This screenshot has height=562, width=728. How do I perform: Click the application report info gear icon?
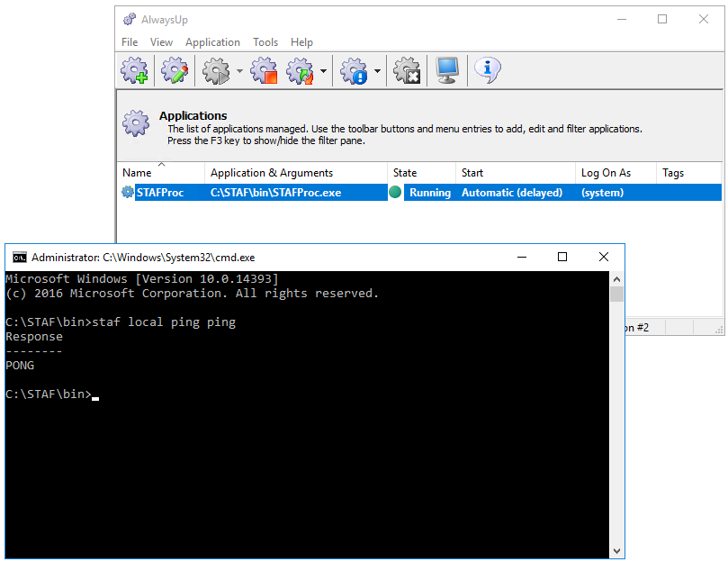(x=354, y=70)
